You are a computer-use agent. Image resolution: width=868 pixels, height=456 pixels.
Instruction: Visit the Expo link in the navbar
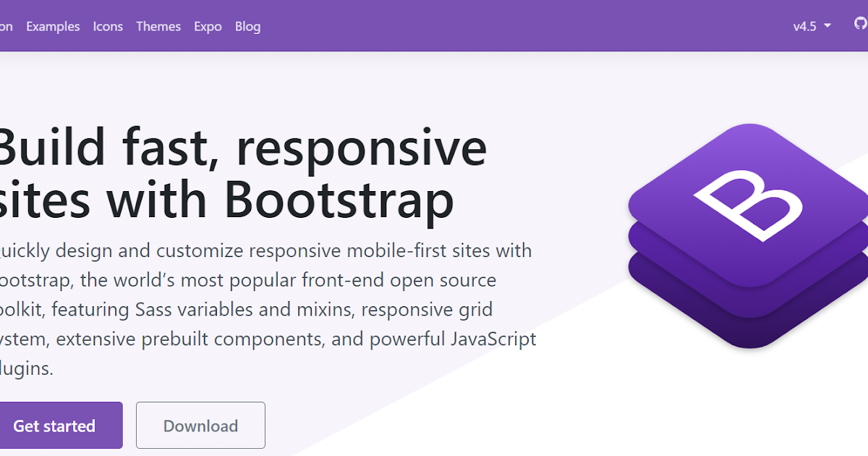pos(208,26)
